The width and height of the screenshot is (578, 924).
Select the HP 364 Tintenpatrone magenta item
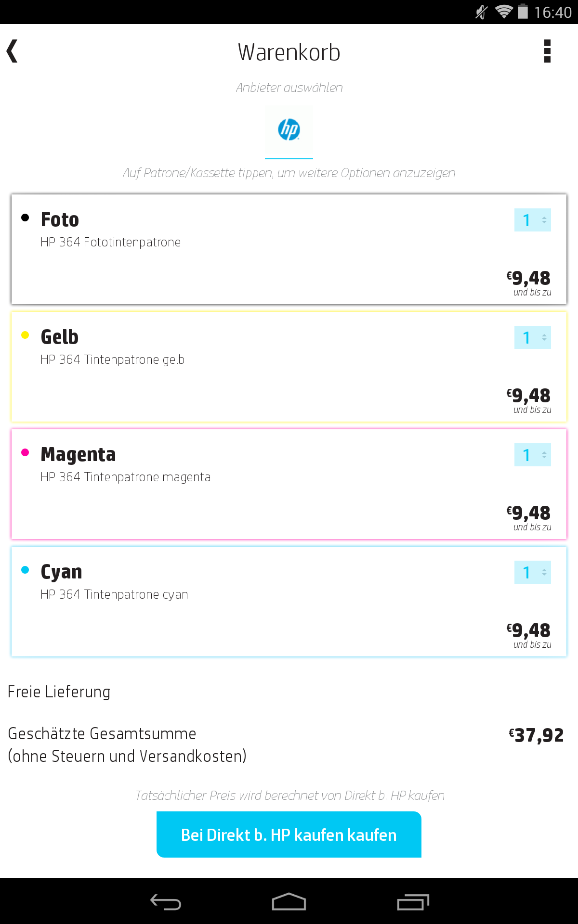126,477
